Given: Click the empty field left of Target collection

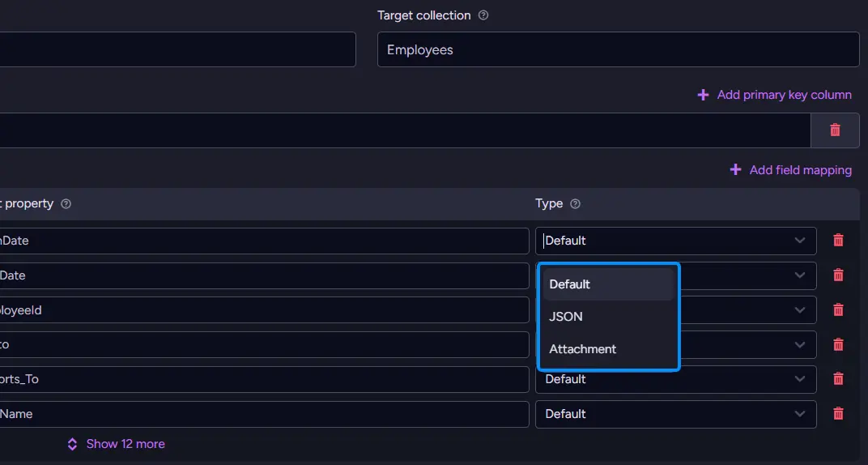Looking at the screenshot, I should click(177, 49).
